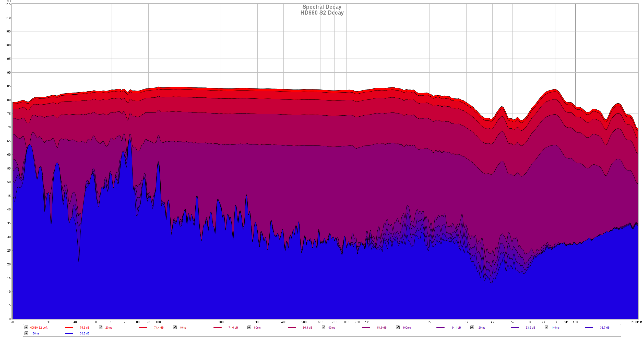Screen dimensions: 644x337
Task: Click the Spectral Decay graph title
Action: point(322,7)
